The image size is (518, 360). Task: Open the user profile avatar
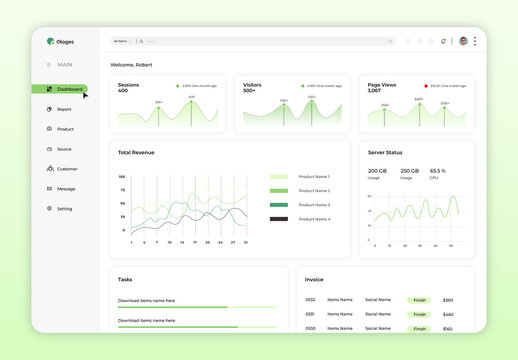tap(463, 41)
